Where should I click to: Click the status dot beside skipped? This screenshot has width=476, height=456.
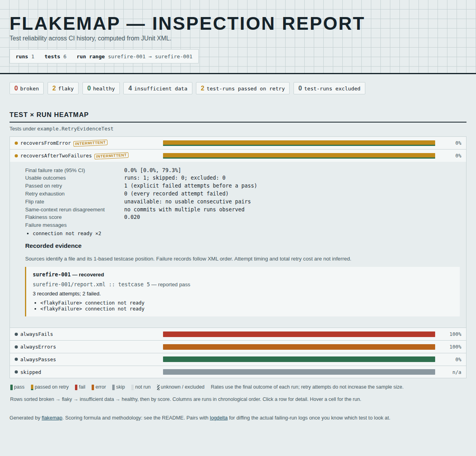tap(16, 372)
